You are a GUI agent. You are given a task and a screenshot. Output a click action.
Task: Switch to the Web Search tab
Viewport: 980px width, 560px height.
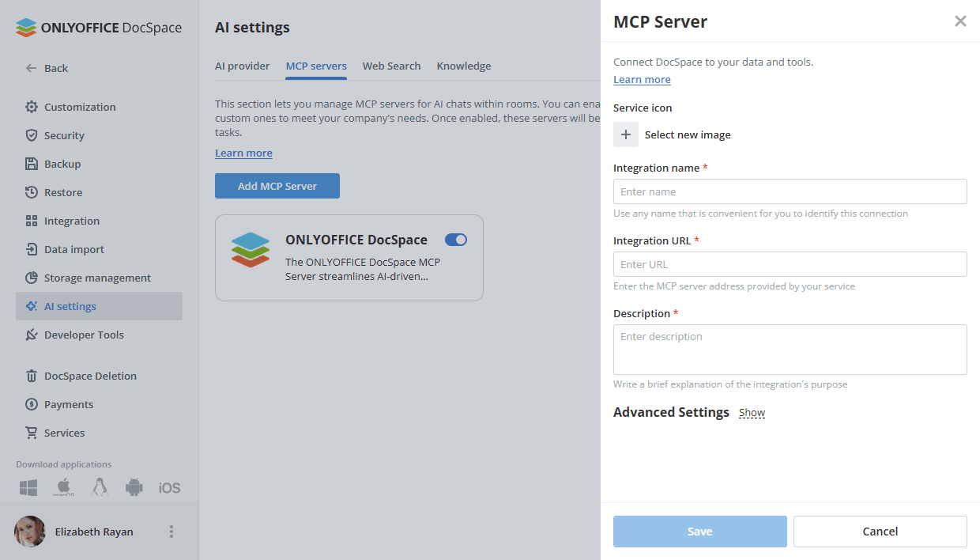click(391, 66)
